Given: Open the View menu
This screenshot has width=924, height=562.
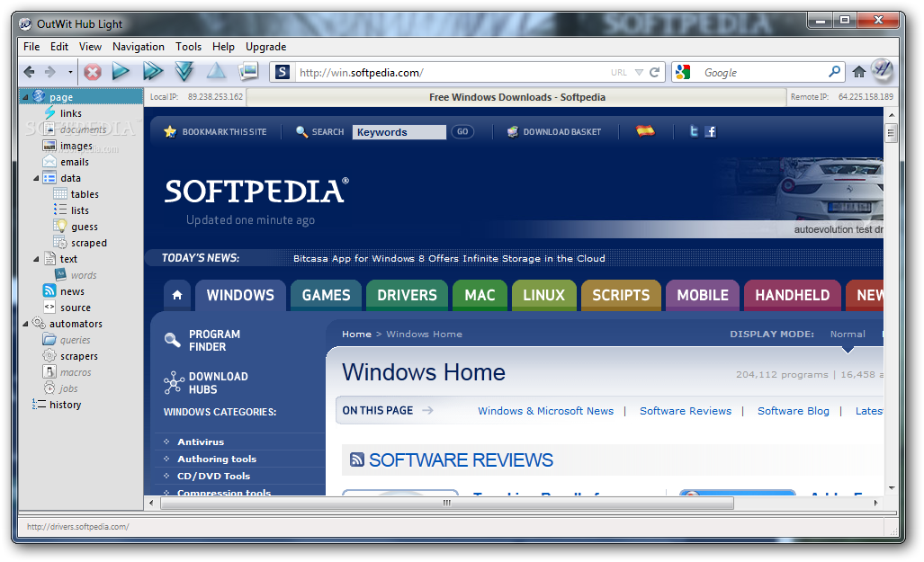Looking at the screenshot, I should 90,47.
